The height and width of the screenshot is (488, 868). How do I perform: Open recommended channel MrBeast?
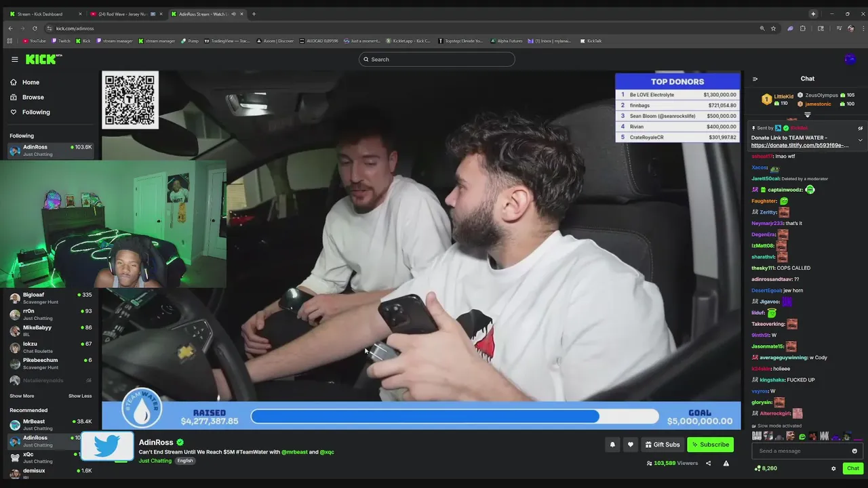coord(51,425)
